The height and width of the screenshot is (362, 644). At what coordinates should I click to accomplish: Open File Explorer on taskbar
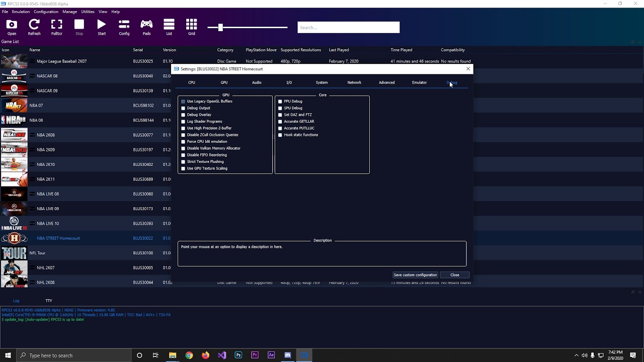click(x=173, y=355)
